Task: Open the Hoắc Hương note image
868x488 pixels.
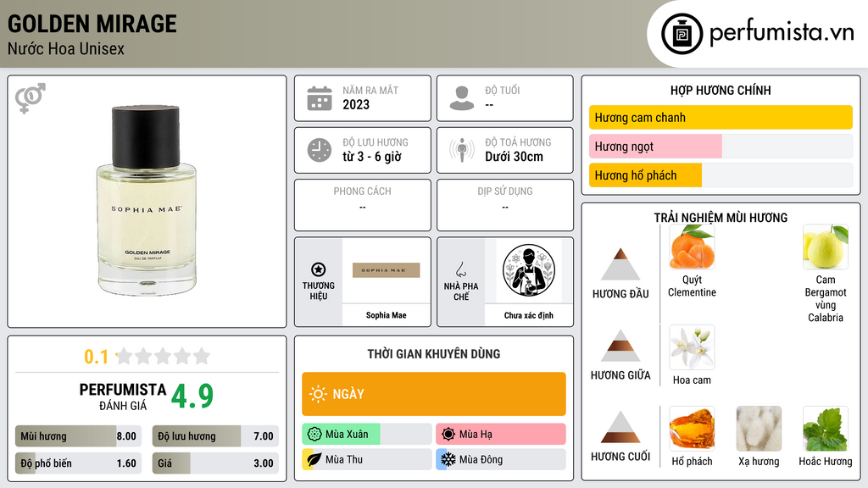Action: coord(826,429)
